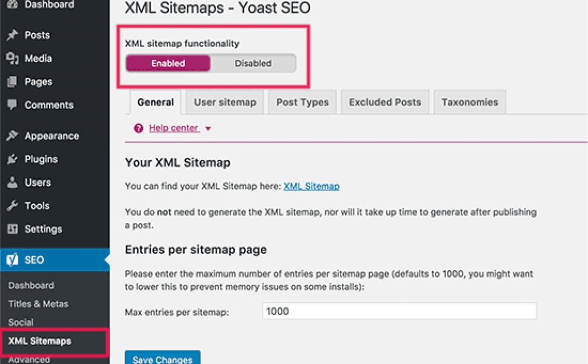Screen dimensions: 588x364
Task: Click the Posts pin icon
Action: click(13, 35)
